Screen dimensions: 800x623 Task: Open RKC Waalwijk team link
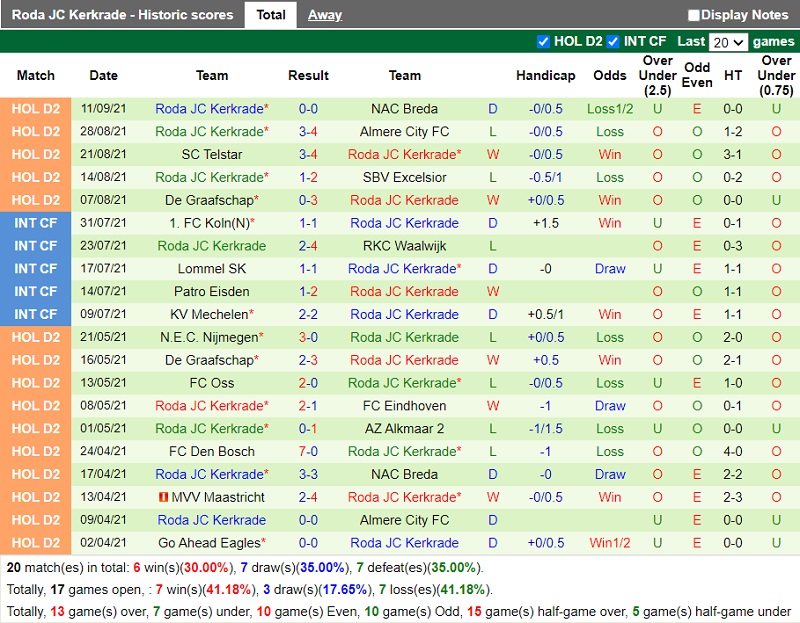click(x=404, y=246)
